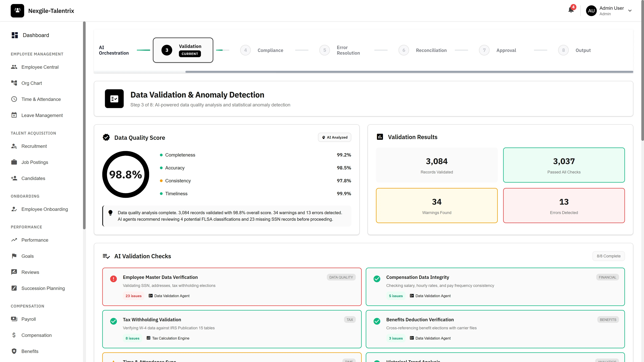The width and height of the screenshot is (644, 362).
Task: Select the current Validation step
Action: pos(183,50)
